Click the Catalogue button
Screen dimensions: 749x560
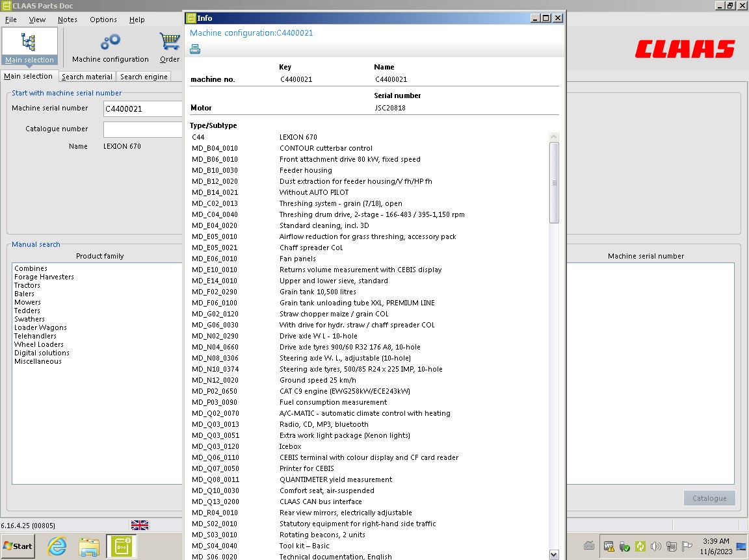coord(709,498)
